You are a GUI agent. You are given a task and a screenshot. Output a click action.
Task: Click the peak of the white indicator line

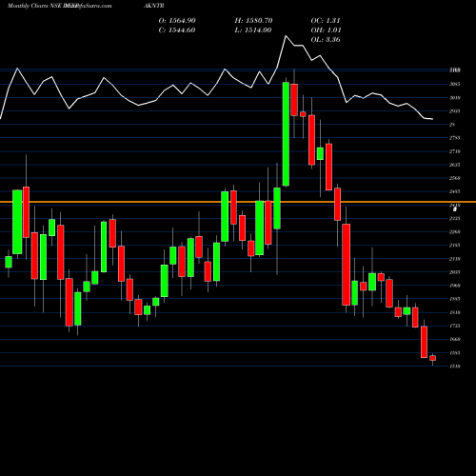(286, 36)
